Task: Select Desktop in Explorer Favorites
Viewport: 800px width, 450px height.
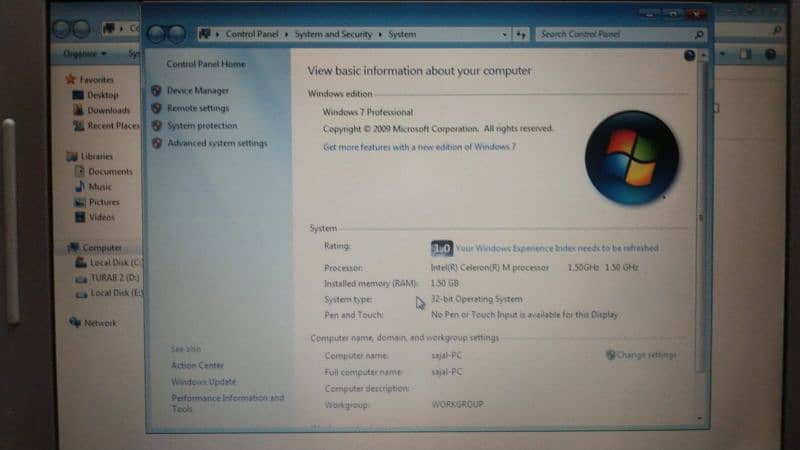Action: pos(103,95)
